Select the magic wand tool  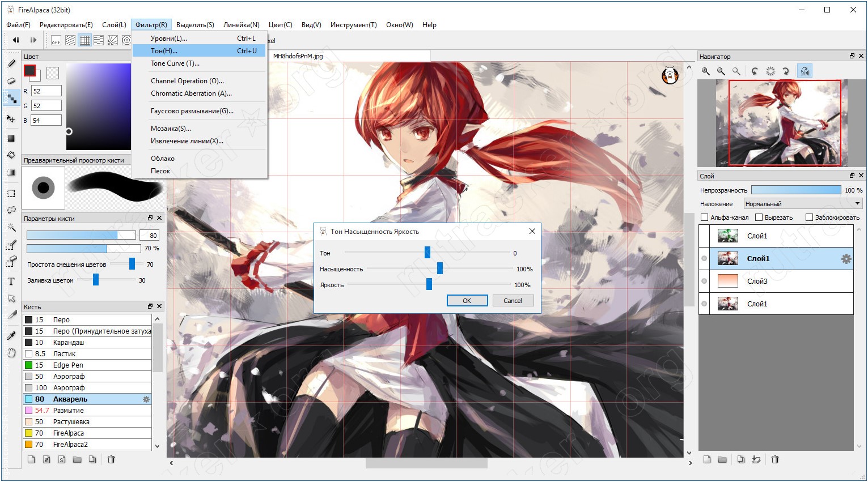pyautogui.click(x=11, y=228)
